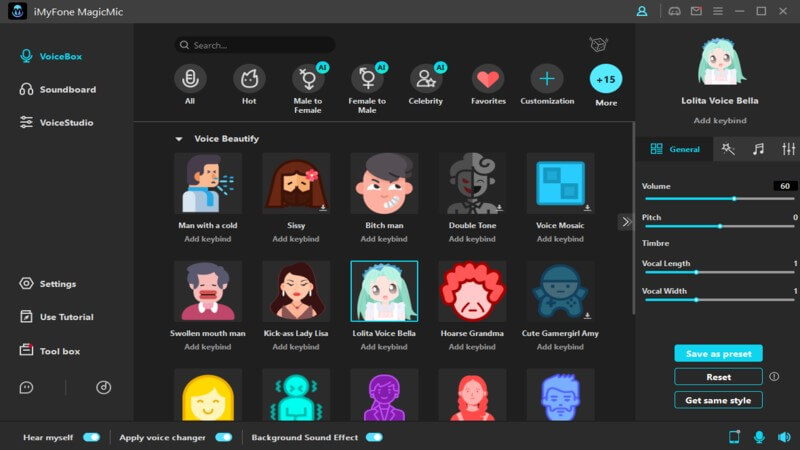Add keybind for Sissy voice
This screenshot has height=450, width=800.
click(x=296, y=239)
